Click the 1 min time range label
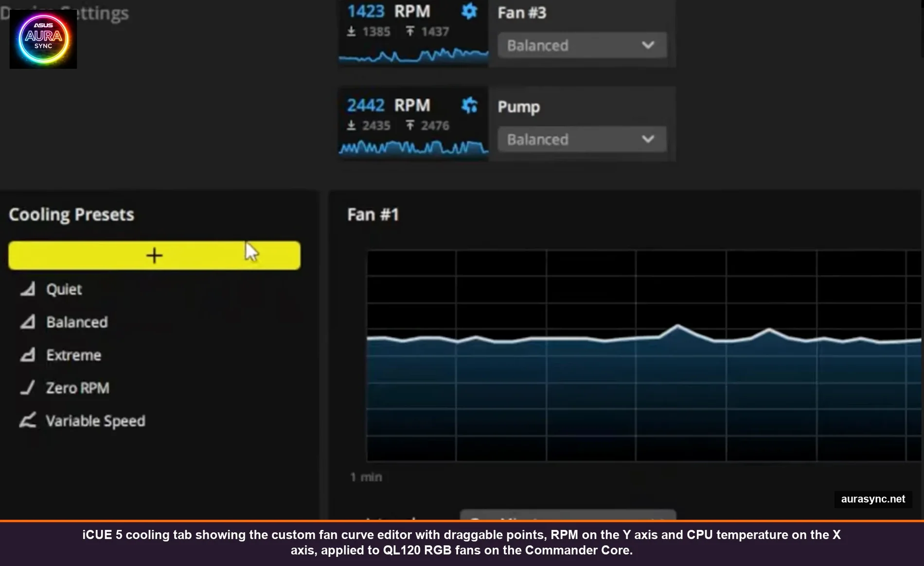The width and height of the screenshot is (924, 566). point(366,477)
